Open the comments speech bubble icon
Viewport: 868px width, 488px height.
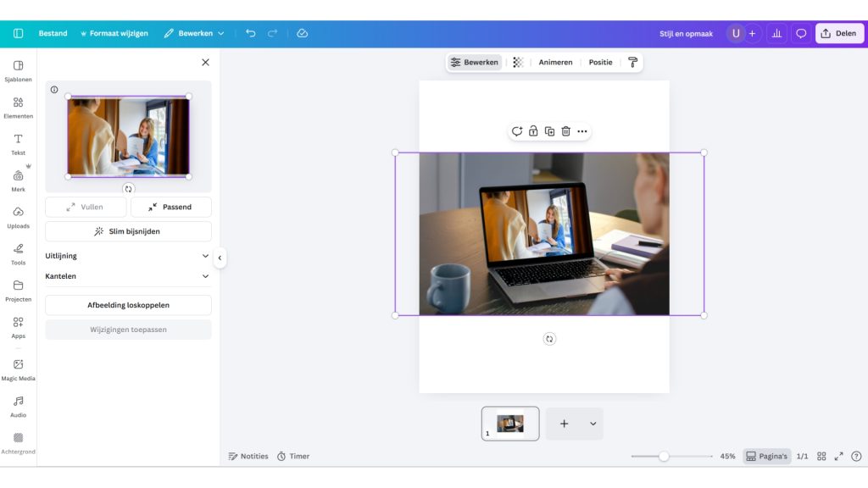(x=801, y=34)
